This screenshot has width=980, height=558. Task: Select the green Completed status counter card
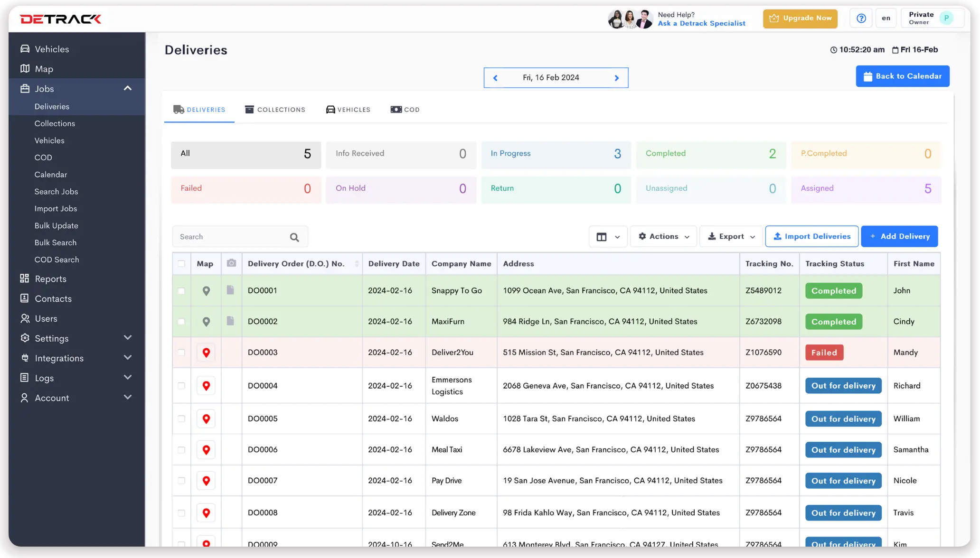click(x=710, y=155)
